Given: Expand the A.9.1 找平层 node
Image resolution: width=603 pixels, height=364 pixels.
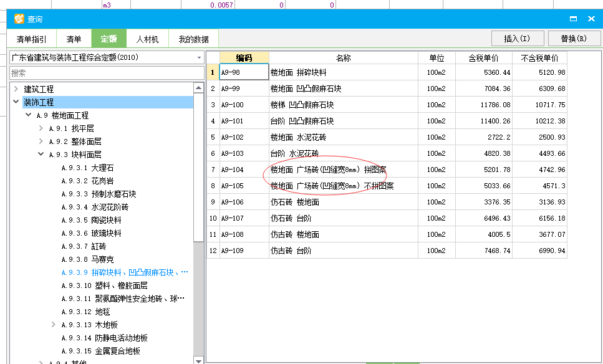Looking at the screenshot, I should click(x=41, y=128).
